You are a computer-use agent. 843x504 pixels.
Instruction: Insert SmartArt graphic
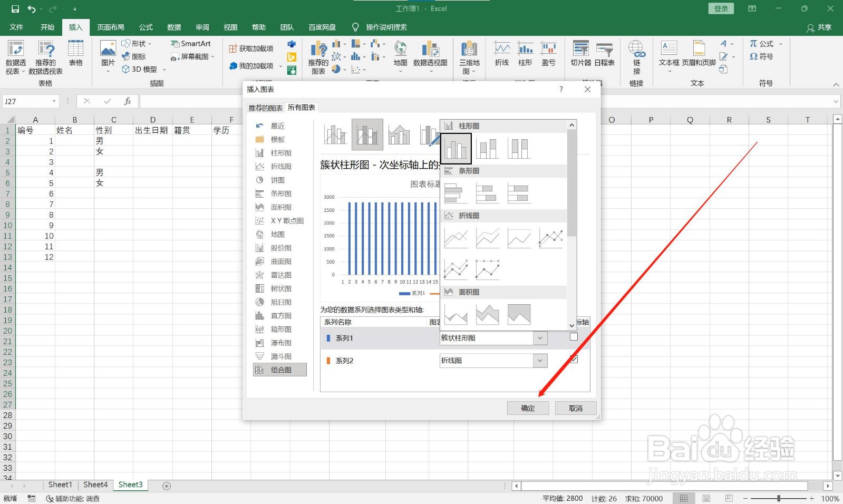[190, 44]
